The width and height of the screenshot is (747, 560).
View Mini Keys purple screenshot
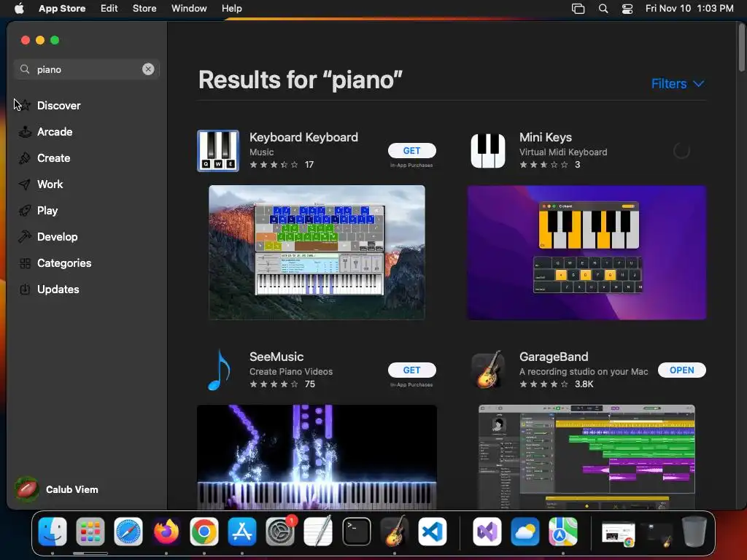587,252
